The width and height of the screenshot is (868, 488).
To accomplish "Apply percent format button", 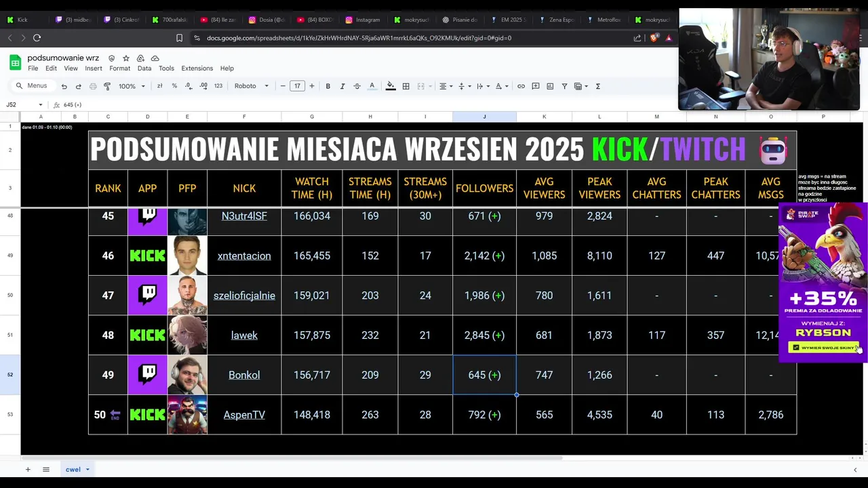I will tap(174, 86).
